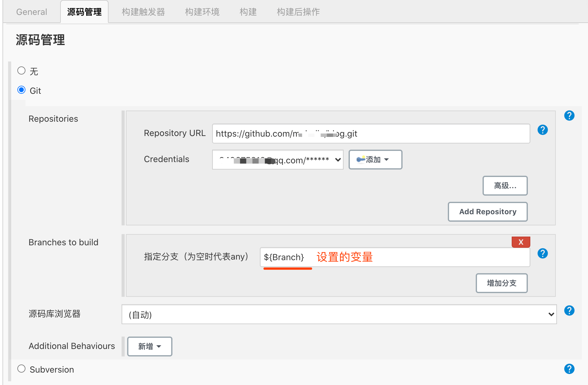
Task: Select the Git radio button
Action: (21, 90)
